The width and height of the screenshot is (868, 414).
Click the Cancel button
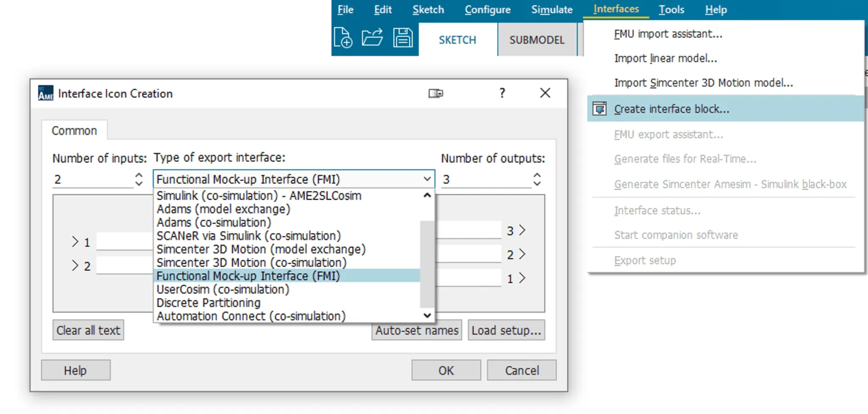click(522, 370)
